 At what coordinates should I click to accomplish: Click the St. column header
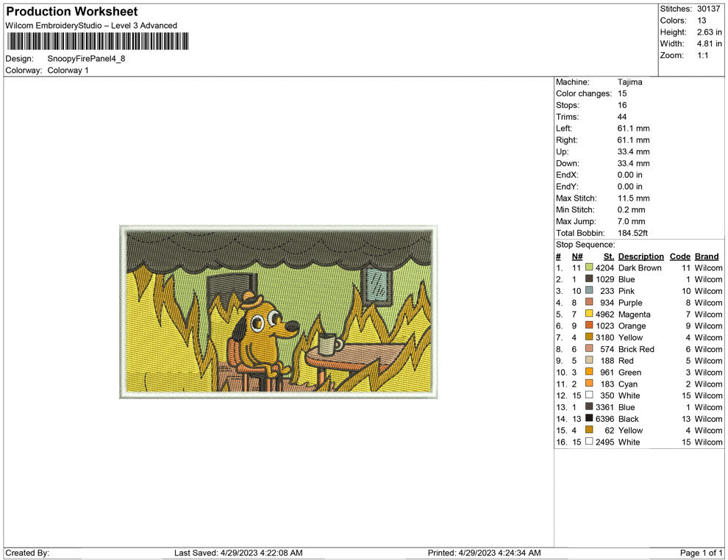[609, 256]
